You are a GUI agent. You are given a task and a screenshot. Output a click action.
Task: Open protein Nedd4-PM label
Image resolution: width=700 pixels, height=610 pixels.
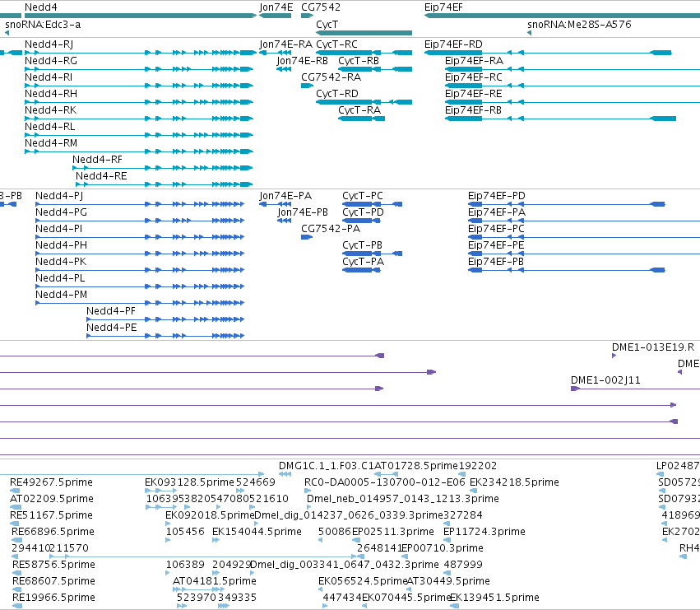(61, 295)
